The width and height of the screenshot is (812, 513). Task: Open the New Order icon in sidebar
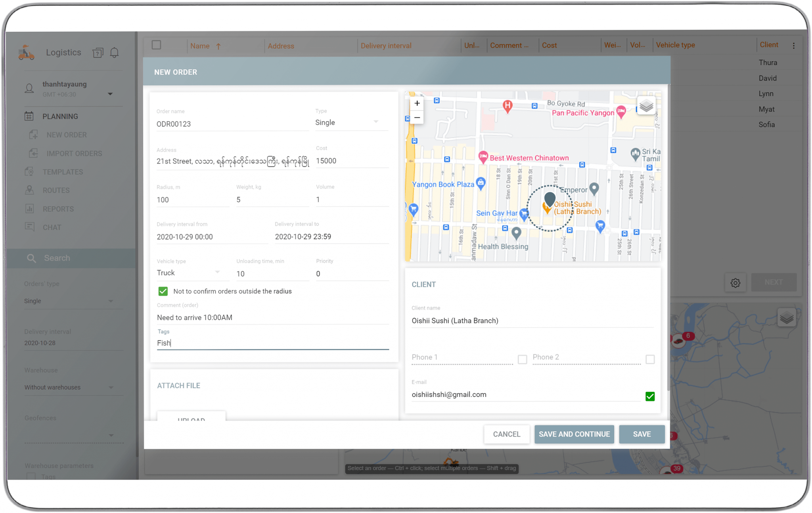coord(33,134)
